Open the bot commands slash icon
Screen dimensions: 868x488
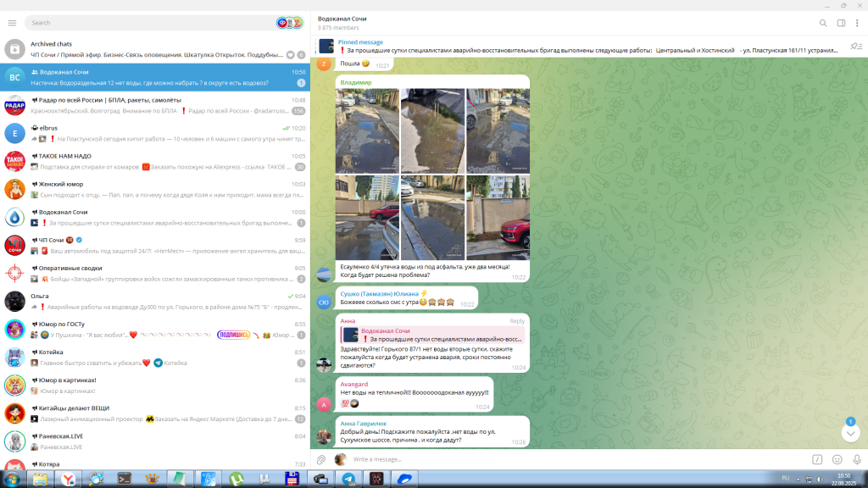click(817, 459)
